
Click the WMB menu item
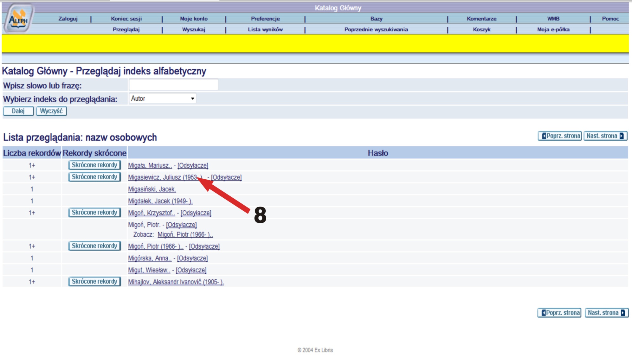click(x=553, y=19)
